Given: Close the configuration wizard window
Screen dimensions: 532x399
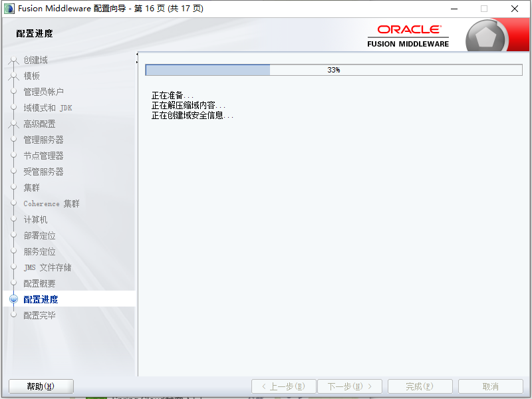Looking at the screenshot, I should click(x=515, y=9).
